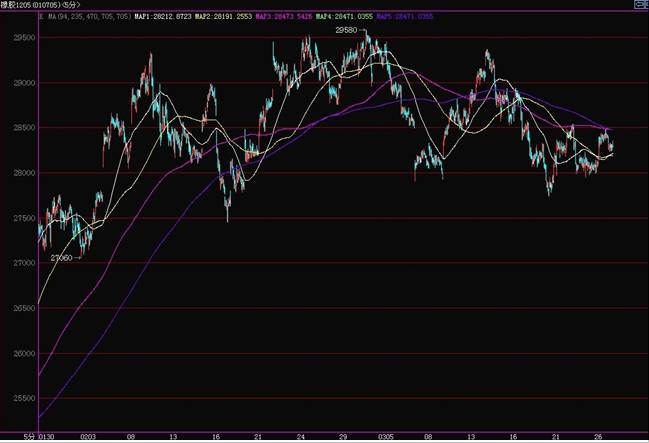Click the 27060 low price marker
This screenshot has width=649, height=443.
[62, 257]
